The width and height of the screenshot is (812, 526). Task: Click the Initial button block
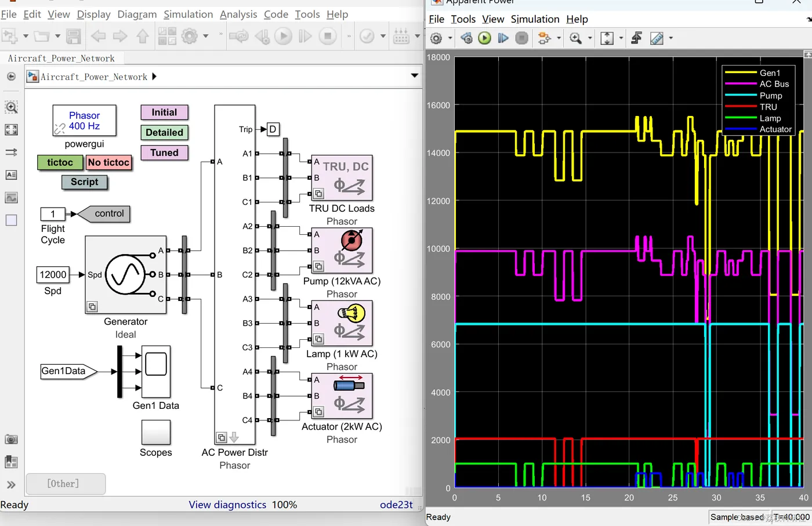click(164, 113)
